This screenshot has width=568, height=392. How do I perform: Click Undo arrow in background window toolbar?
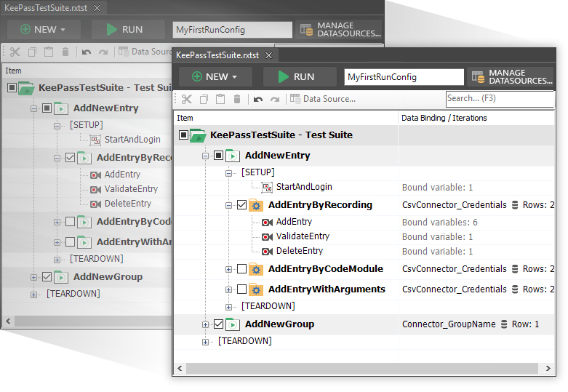87,52
